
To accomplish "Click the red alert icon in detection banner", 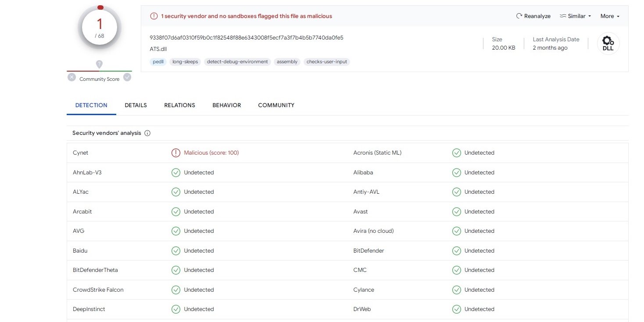I will pyautogui.click(x=154, y=16).
